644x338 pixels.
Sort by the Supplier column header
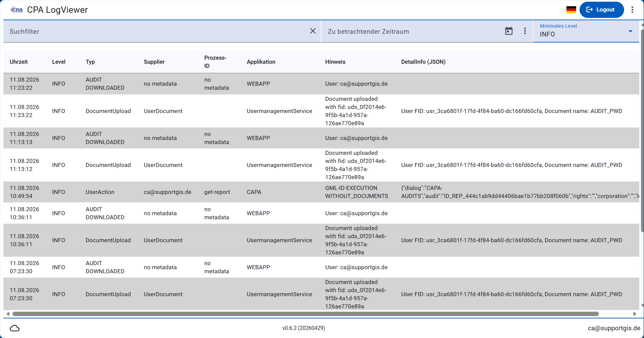(x=154, y=62)
